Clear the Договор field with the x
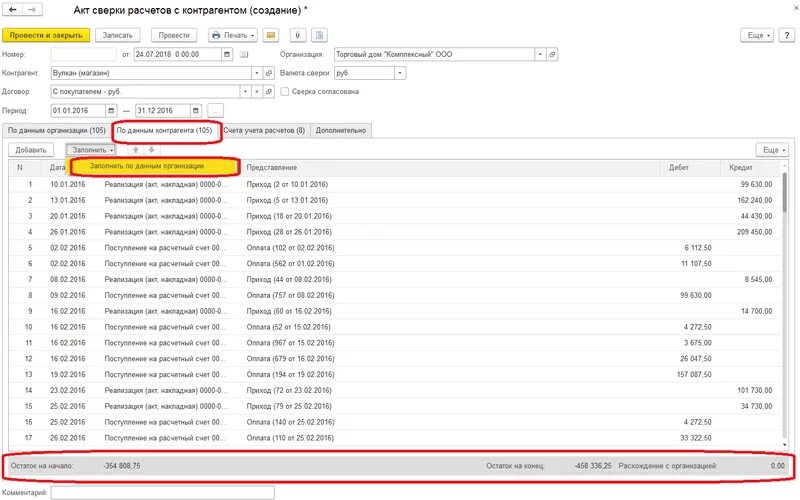The height and width of the screenshot is (500, 800). pyautogui.click(x=257, y=92)
